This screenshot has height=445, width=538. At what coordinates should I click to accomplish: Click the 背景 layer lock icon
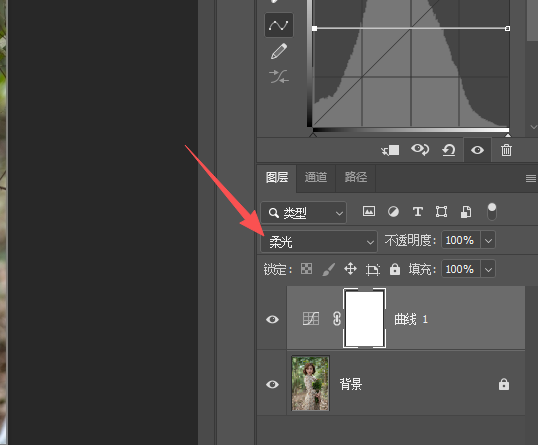tap(504, 384)
